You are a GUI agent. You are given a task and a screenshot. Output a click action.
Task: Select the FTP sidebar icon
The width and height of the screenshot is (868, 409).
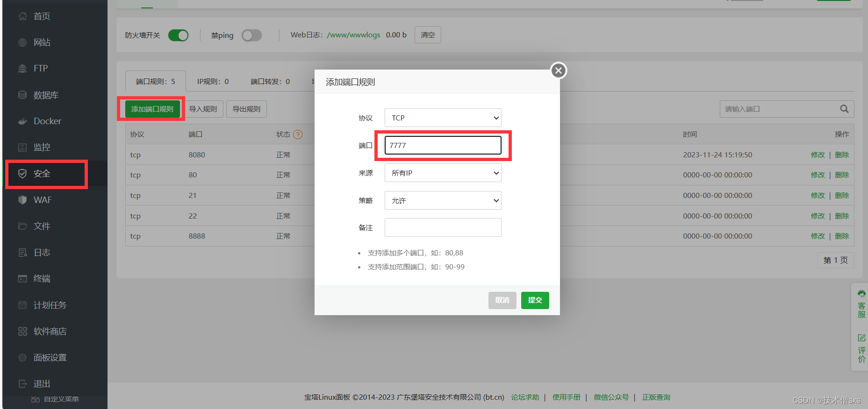[x=22, y=69]
